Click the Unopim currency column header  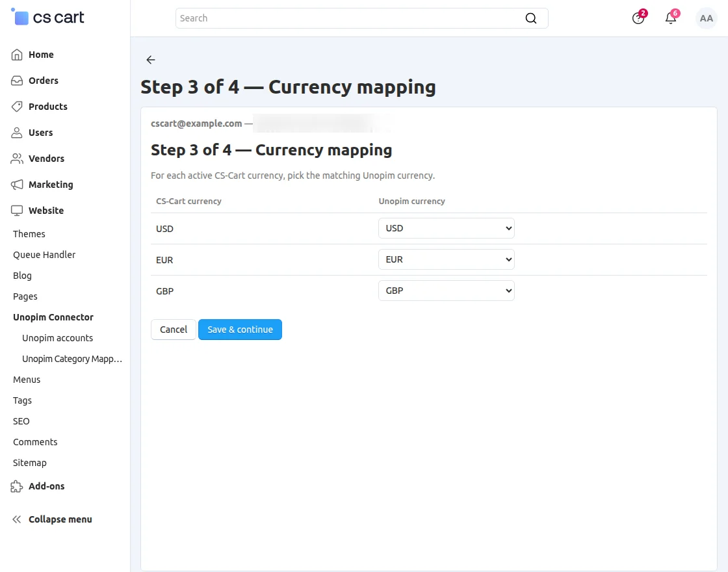tap(411, 201)
